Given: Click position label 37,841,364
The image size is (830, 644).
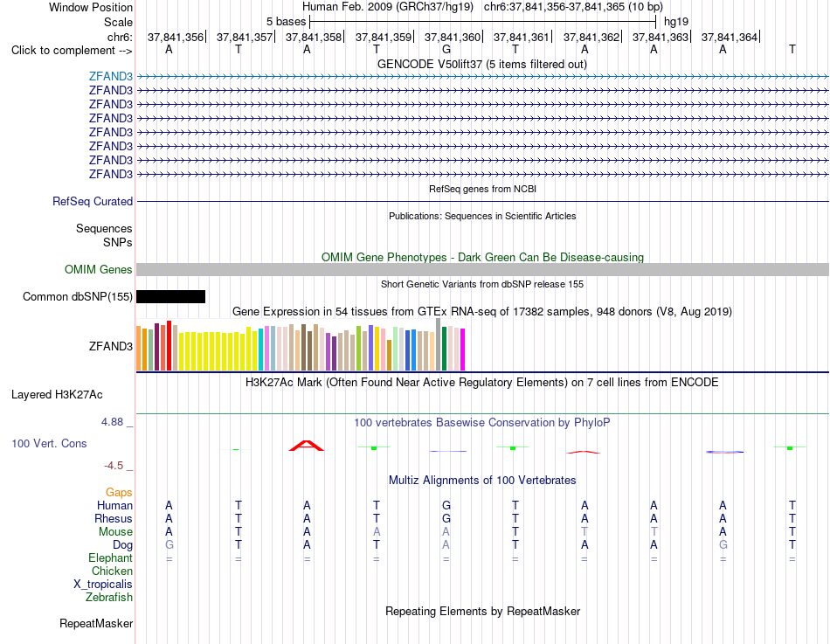Looking at the screenshot, I should pos(730,37).
